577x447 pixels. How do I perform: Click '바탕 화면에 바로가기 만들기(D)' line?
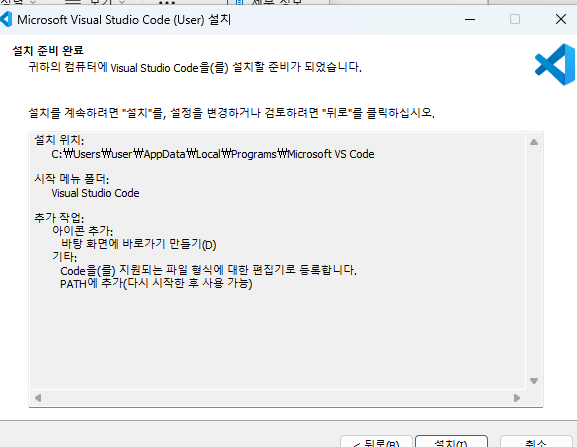coord(139,244)
